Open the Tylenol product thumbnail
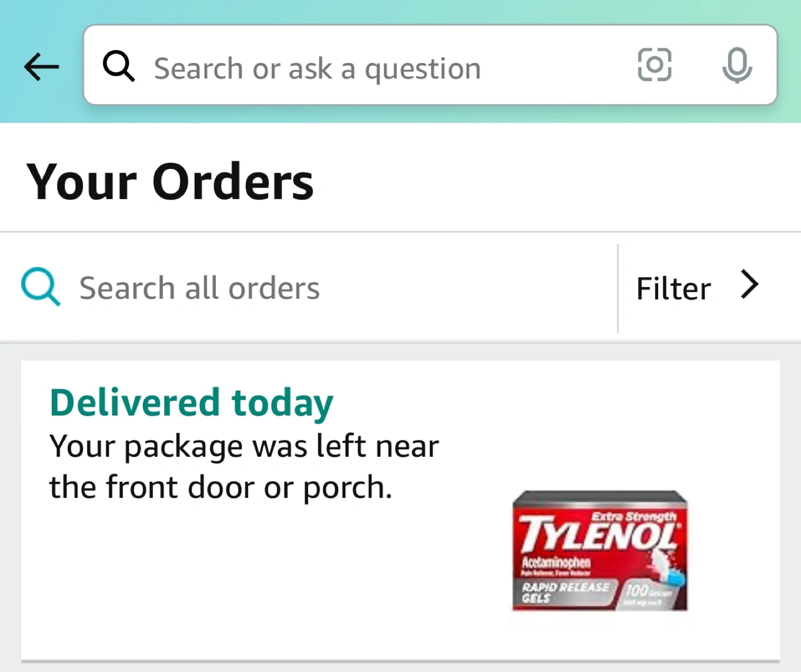801x672 pixels. coord(600,551)
